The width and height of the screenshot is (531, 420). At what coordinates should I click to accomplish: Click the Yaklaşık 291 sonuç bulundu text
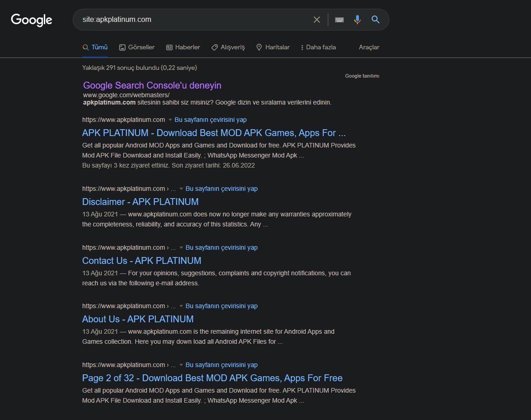(139, 68)
